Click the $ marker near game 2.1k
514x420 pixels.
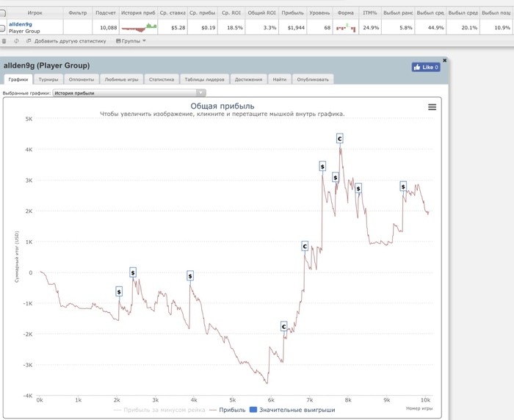click(x=119, y=292)
